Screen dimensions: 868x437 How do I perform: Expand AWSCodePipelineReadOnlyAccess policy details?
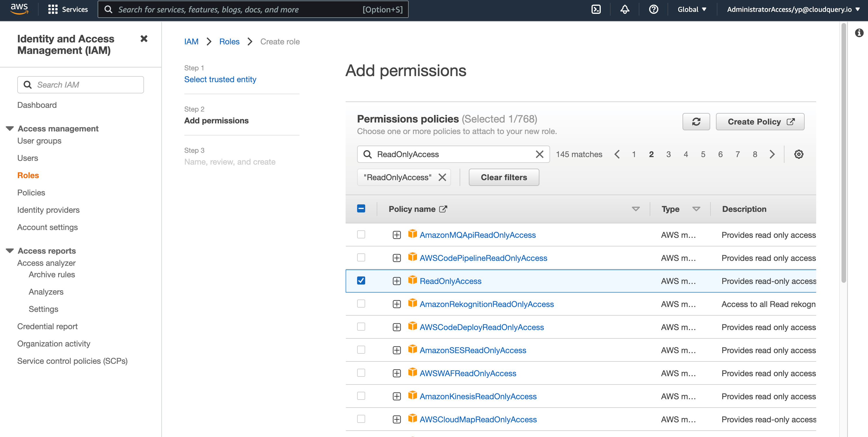[x=397, y=258]
